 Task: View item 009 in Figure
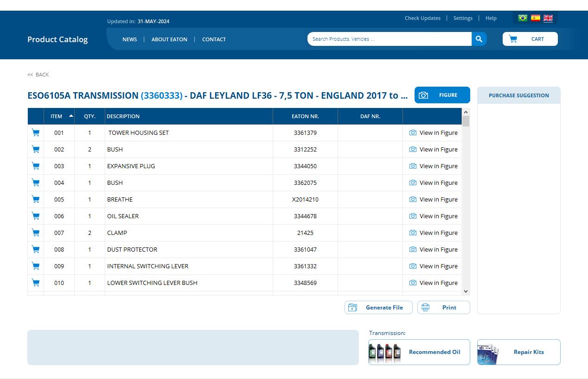[x=434, y=266]
